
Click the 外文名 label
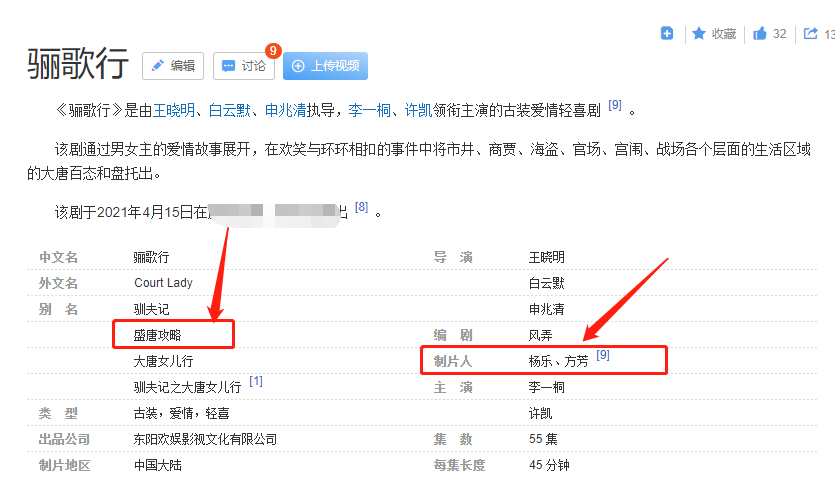(x=59, y=283)
